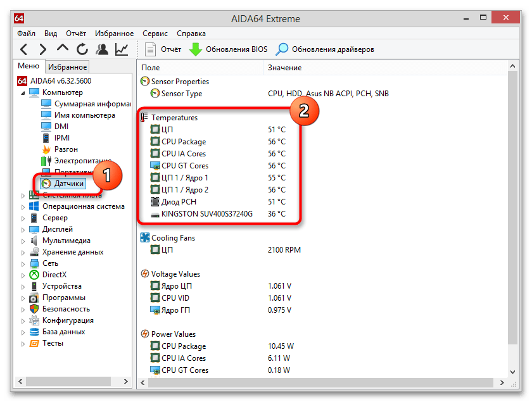Image resolution: width=532 pixels, height=402 pixels.
Task: Click the AIDA64 title bar app icon
Action: coord(19,18)
